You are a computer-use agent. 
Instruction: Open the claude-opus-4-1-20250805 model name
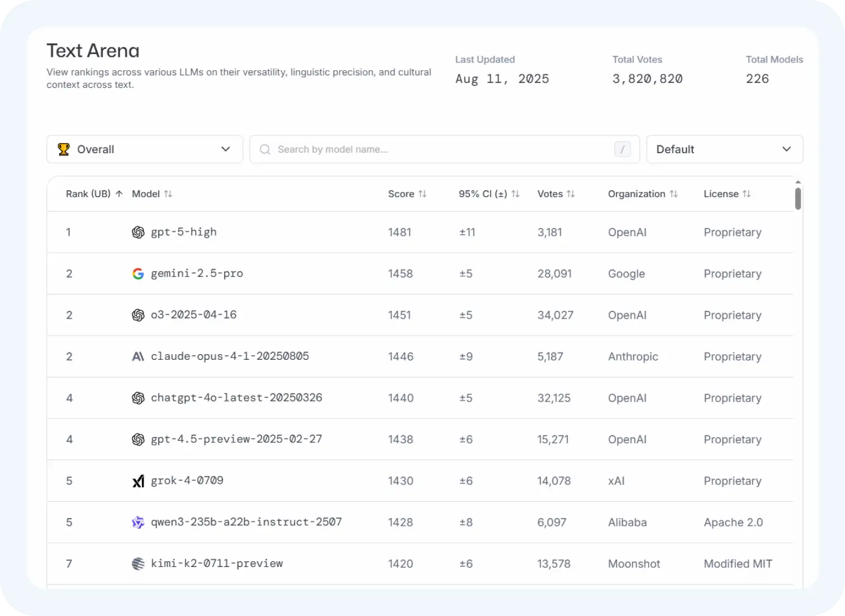point(230,356)
